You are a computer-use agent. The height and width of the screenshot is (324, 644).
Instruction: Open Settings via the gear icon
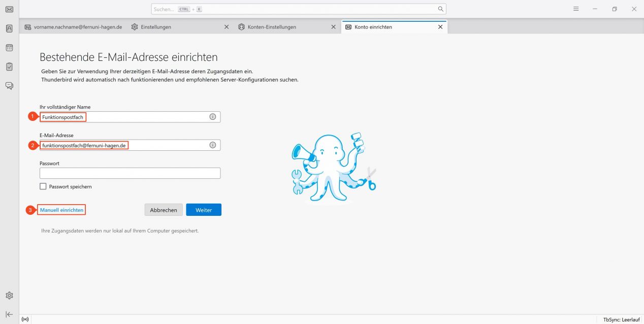9,295
